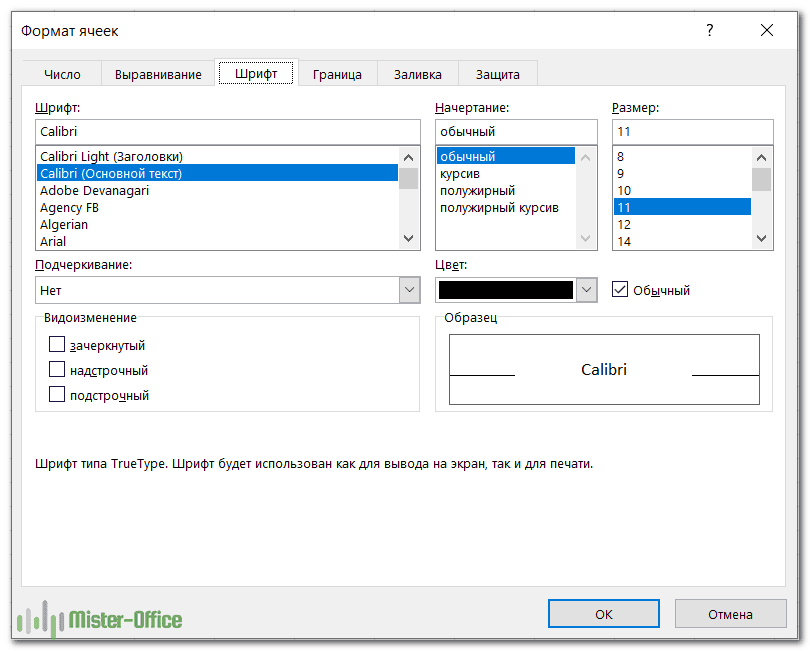Switch to the Число tab
The height and width of the screenshot is (651, 810).
click(x=62, y=75)
